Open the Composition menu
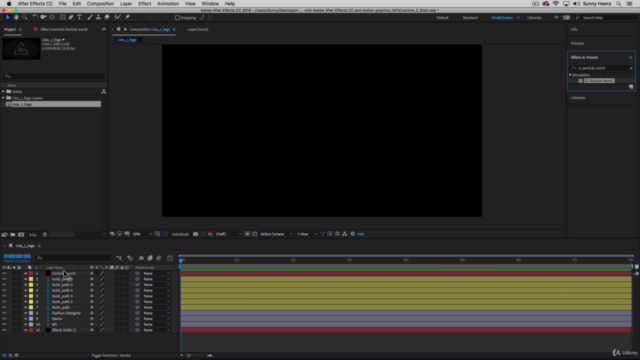This screenshot has height=360, width=640. (100, 4)
